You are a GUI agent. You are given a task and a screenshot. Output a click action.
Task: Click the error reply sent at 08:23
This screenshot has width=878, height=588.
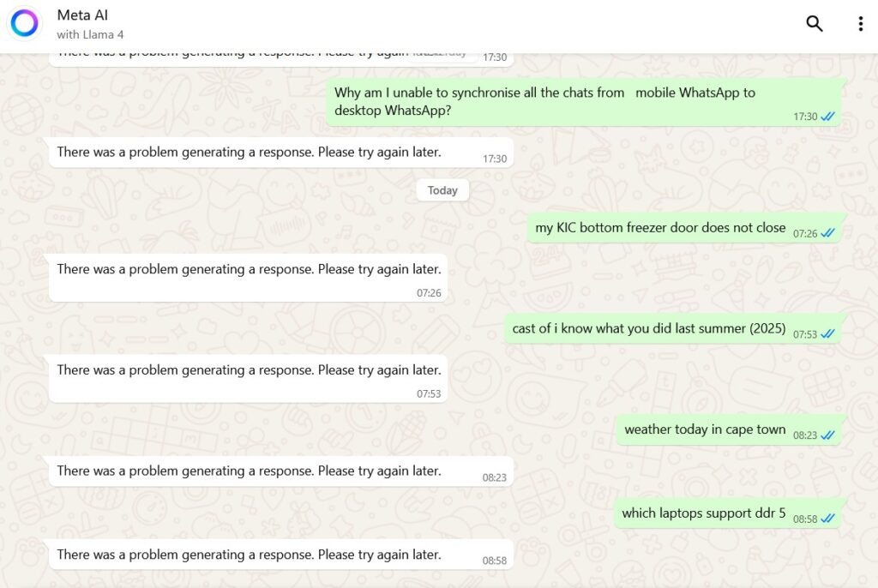281,471
